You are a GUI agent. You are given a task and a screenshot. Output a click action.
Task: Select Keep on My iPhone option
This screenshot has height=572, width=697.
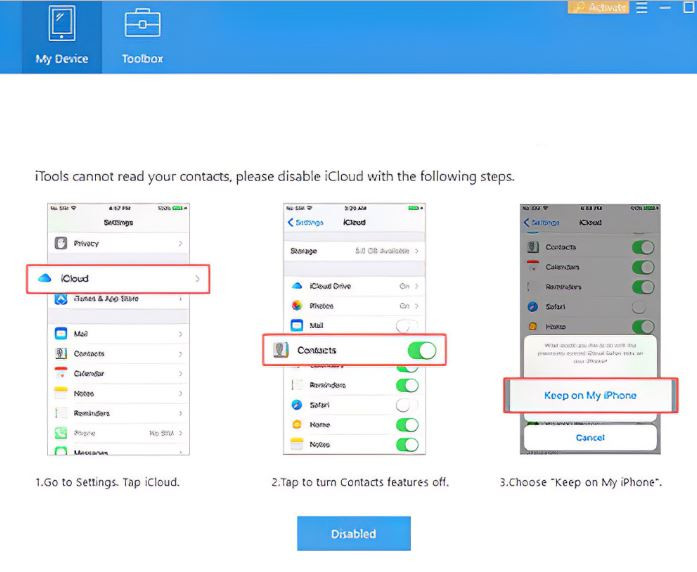coord(590,395)
